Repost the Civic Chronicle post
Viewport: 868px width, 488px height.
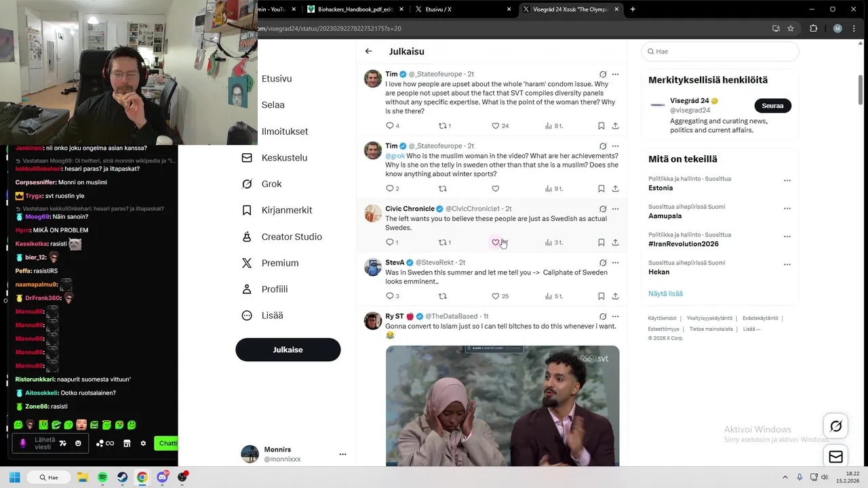(444, 242)
